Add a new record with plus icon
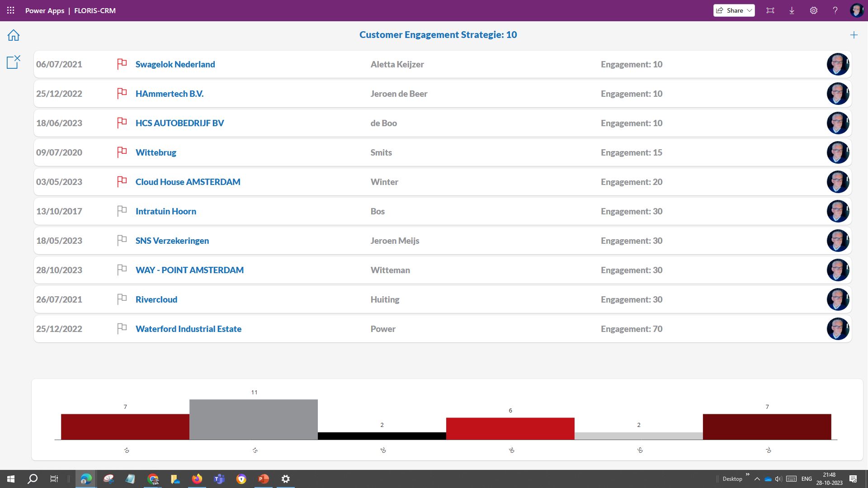The image size is (868, 488). 854,35
